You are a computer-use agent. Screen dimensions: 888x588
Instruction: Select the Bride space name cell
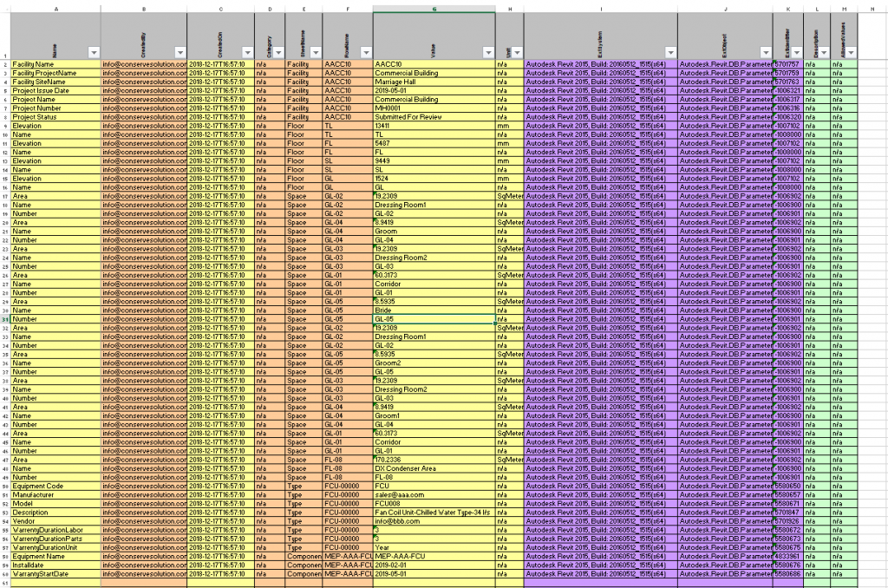click(x=434, y=310)
